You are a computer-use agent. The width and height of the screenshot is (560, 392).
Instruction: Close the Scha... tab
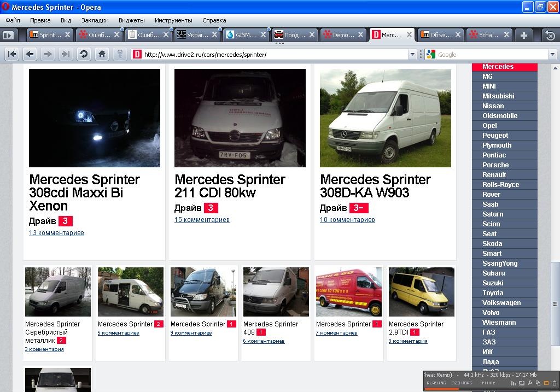506,34
